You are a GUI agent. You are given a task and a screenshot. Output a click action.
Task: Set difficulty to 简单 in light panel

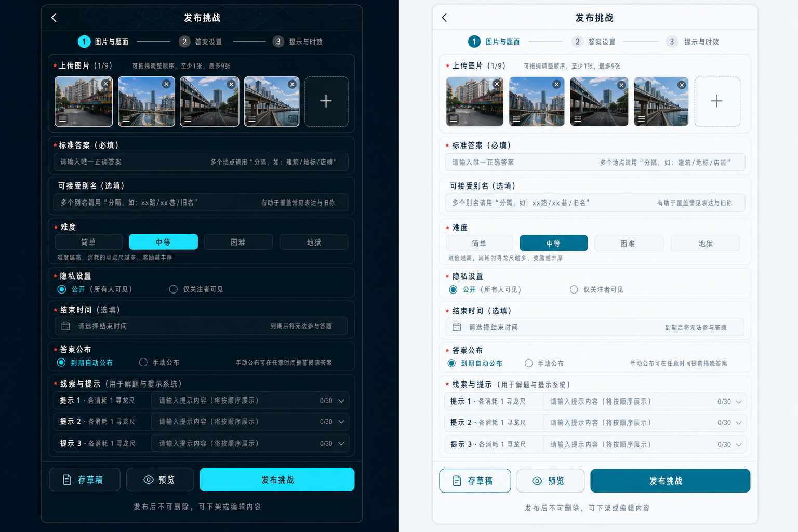click(480, 243)
